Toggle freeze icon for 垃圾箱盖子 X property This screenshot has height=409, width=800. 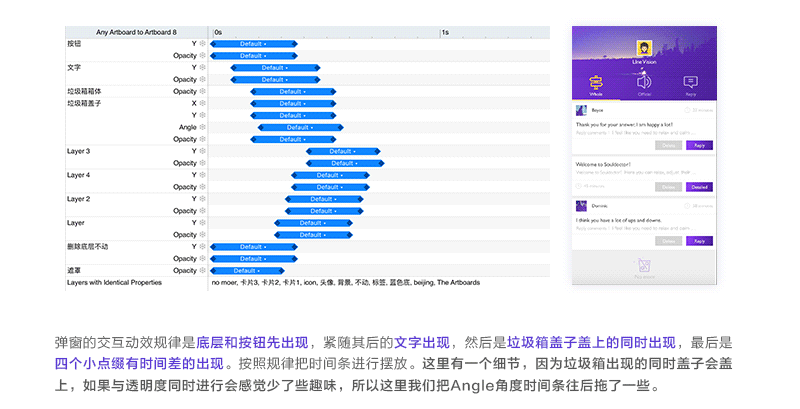(204, 103)
